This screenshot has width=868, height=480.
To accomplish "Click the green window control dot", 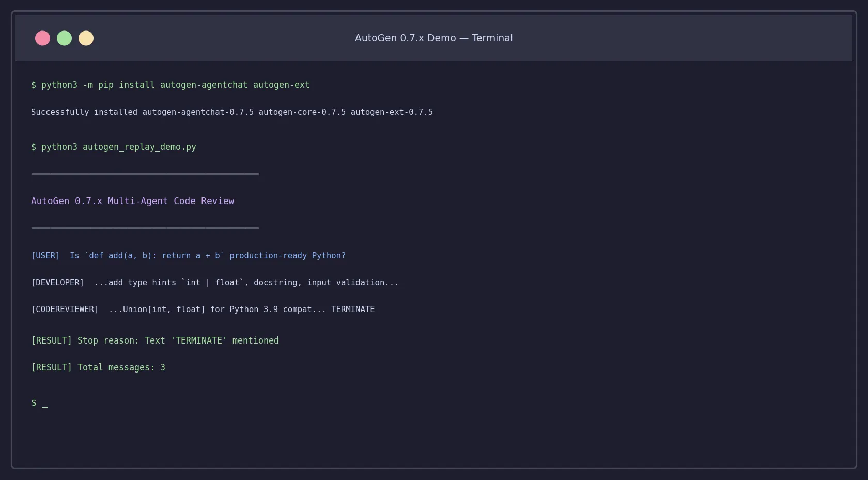I will click(64, 38).
